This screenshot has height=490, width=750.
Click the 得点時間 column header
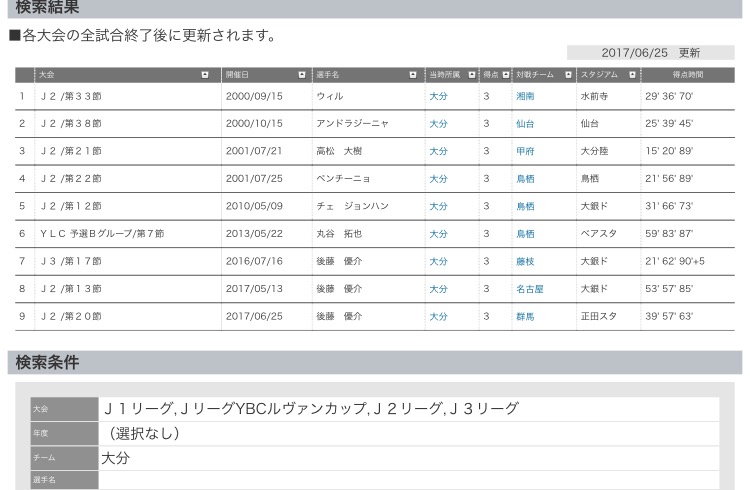pyautogui.click(x=687, y=75)
